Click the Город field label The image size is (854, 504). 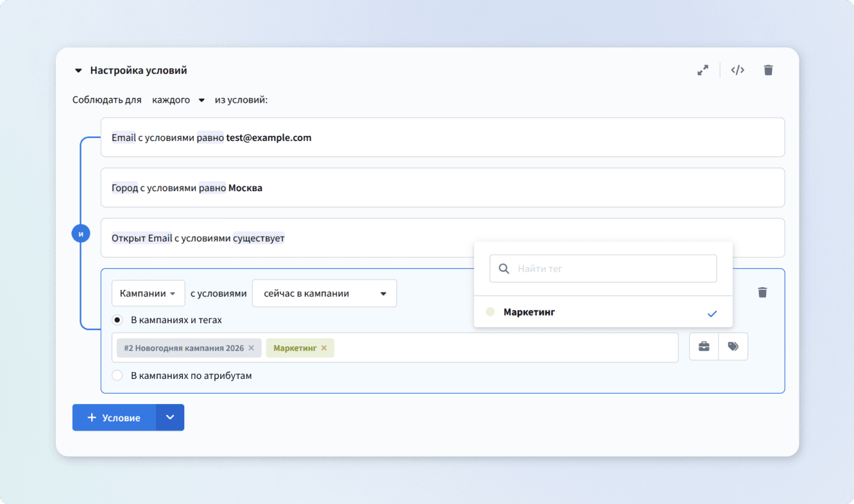[124, 188]
